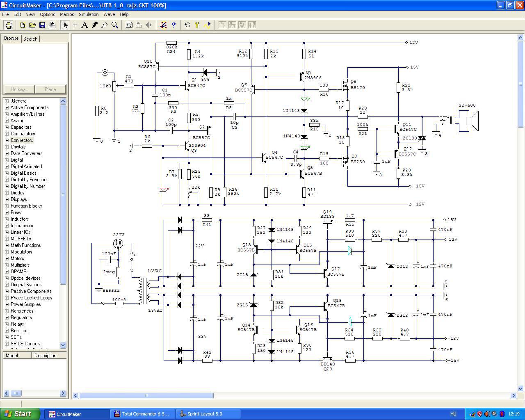Open the File menu

pyautogui.click(x=5, y=14)
